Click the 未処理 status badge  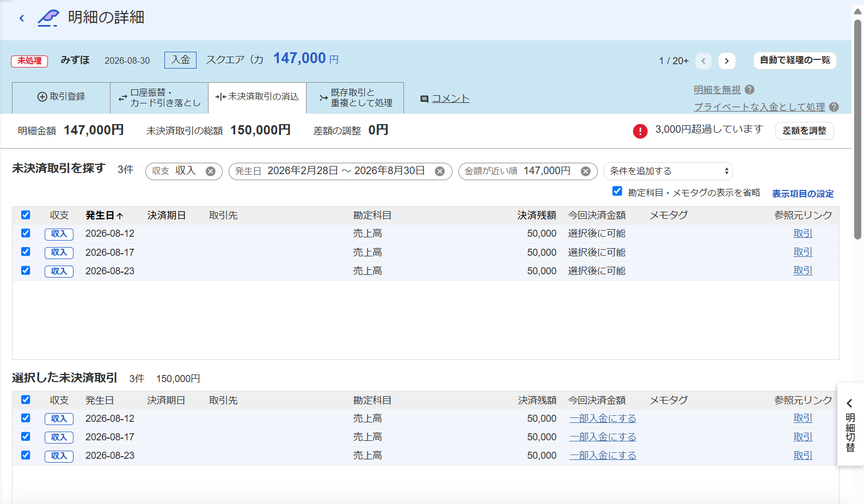(29, 61)
